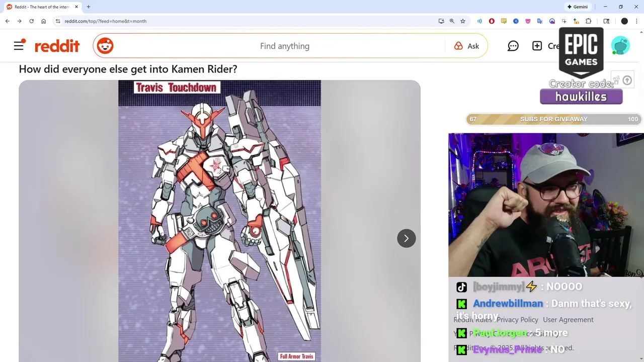The width and height of the screenshot is (644, 362).
Task: Open the Extensions puzzle-piece menu
Action: coord(589,21)
